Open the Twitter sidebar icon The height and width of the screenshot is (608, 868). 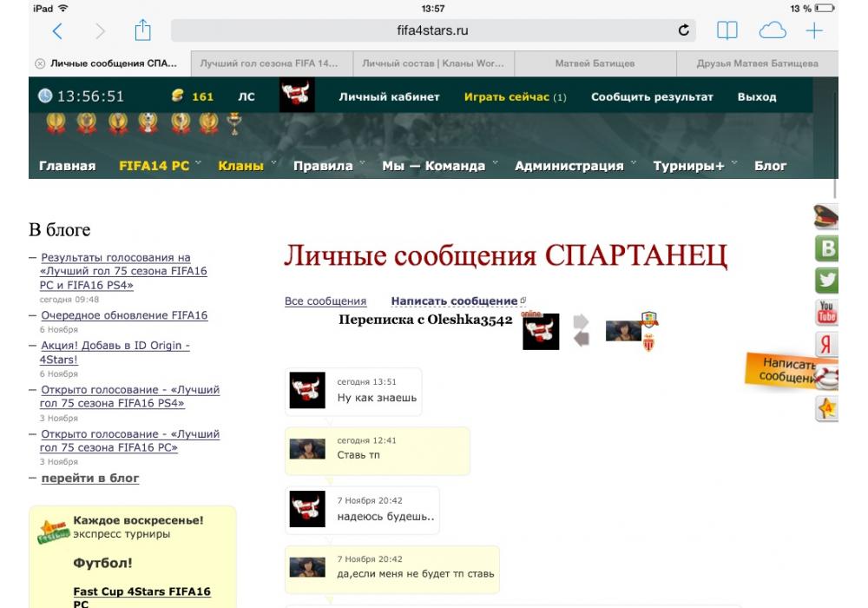tap(826, 281)
